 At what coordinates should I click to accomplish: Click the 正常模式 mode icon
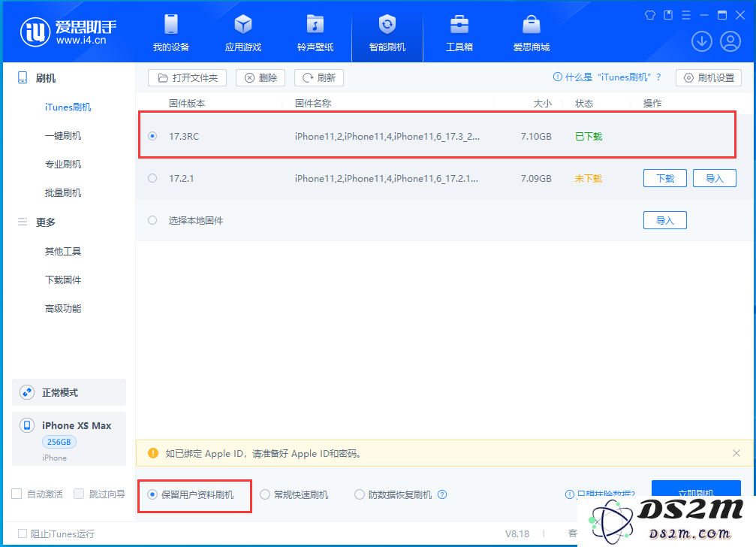point(27,393)
